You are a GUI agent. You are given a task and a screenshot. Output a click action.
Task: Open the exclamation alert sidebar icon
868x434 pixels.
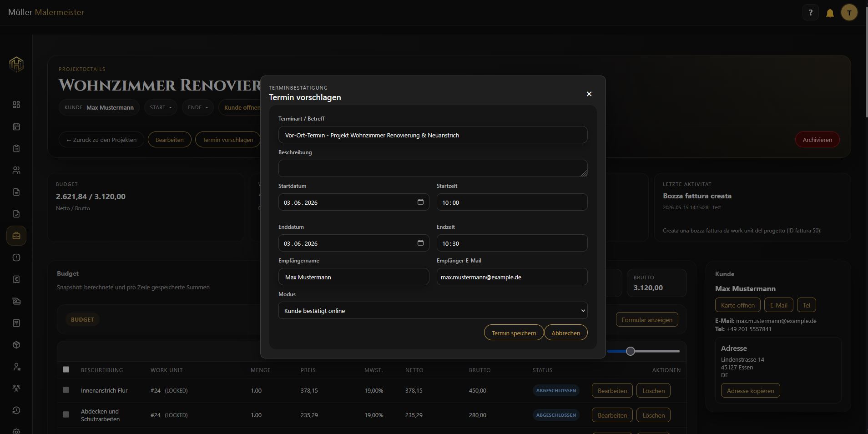[16, 257]
